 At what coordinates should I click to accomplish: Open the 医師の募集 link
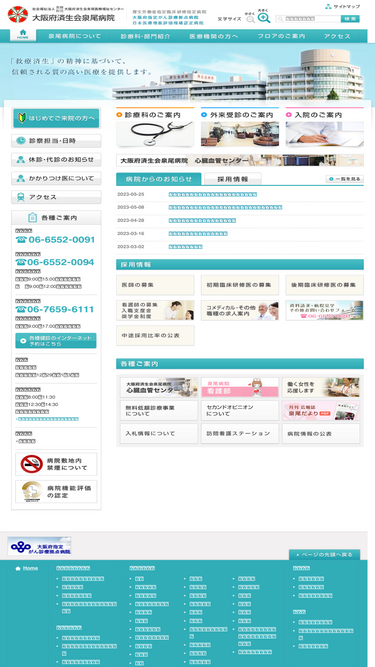click(x=155, y=285)
